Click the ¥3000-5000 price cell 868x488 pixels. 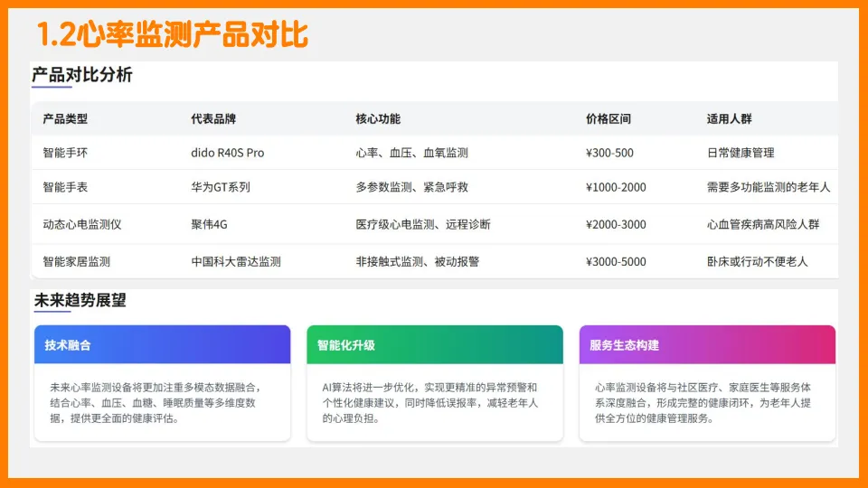click(x=616, y=261)
